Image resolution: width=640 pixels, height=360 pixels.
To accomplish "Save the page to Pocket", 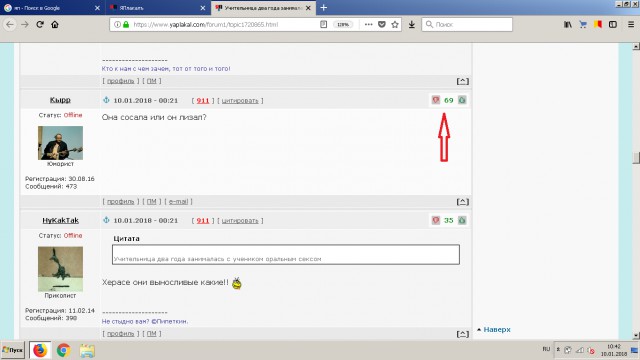I will coord(382,24).
